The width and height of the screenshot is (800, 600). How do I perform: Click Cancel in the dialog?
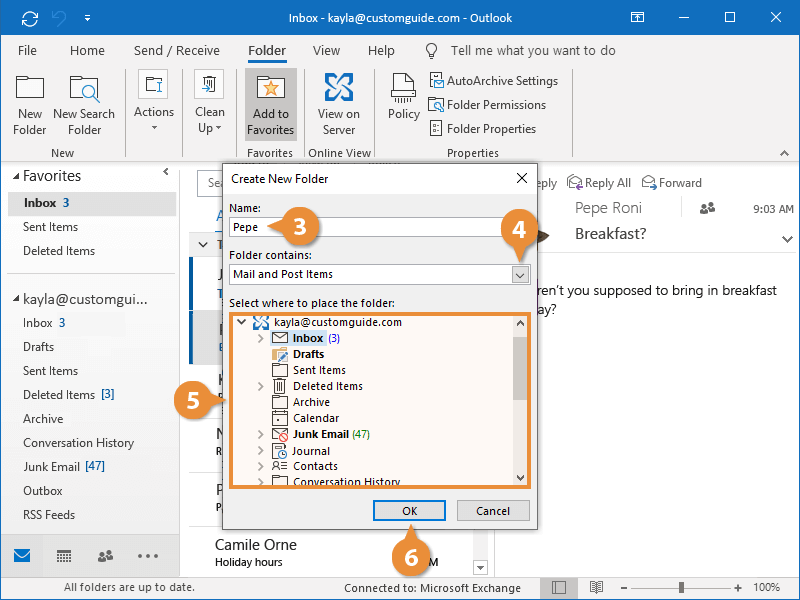click(x=493, y=511)
